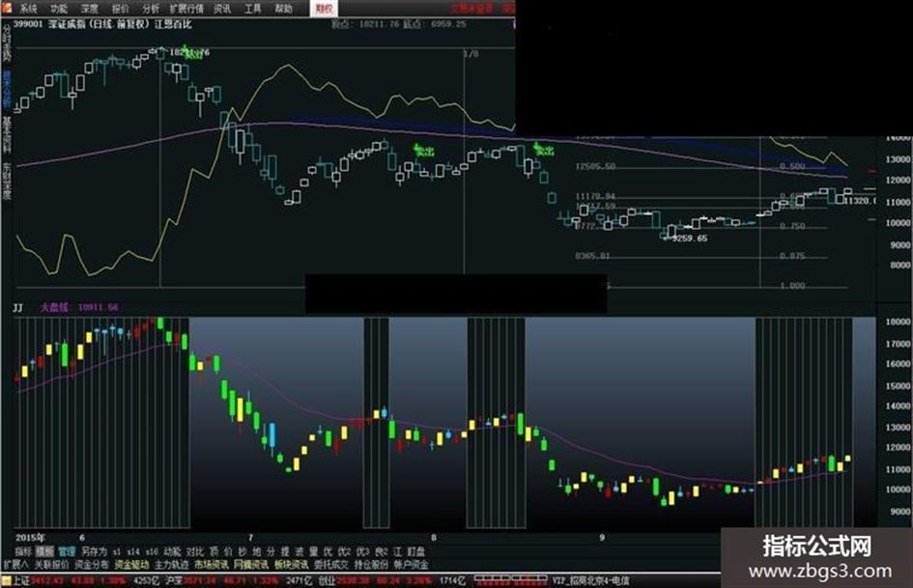Click the 管理 button in bottom toolbar
Screen dimensions: 913x588
coord(67,550)
